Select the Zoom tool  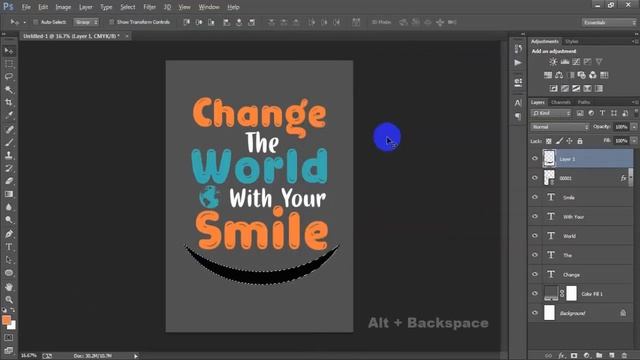(9, 300)
